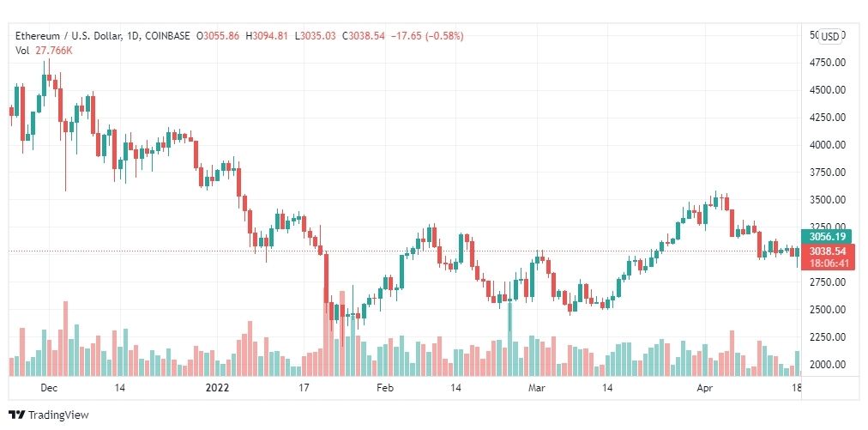Click the Apr label on time axis
The width and height of the screenshot is (868, 430).
click(x=705, y=388)
